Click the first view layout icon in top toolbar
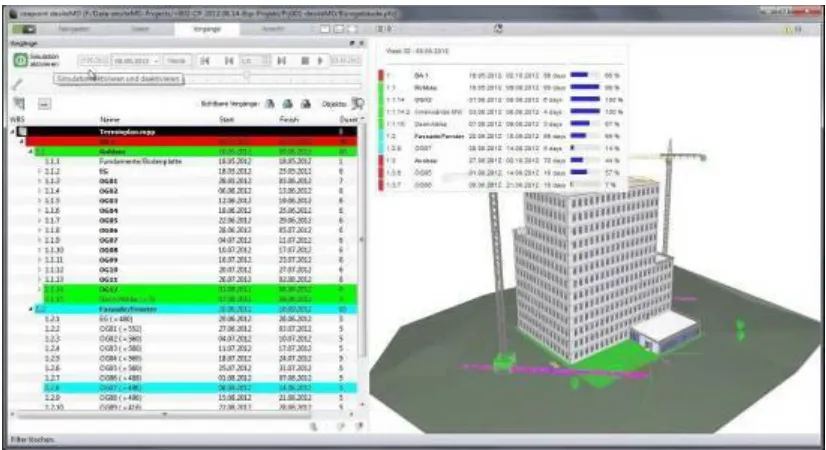 click(x=326, y=29)
